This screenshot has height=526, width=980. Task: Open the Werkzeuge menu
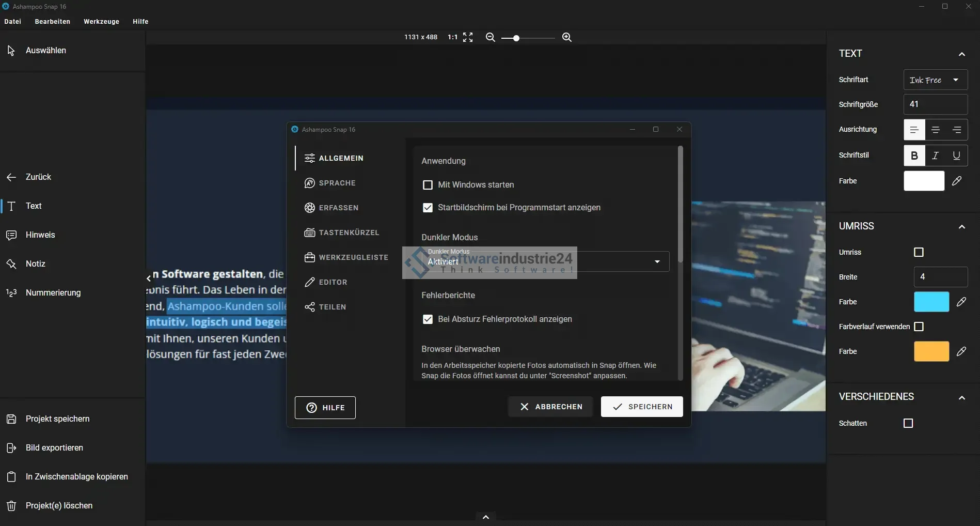[x=101, y=22]
